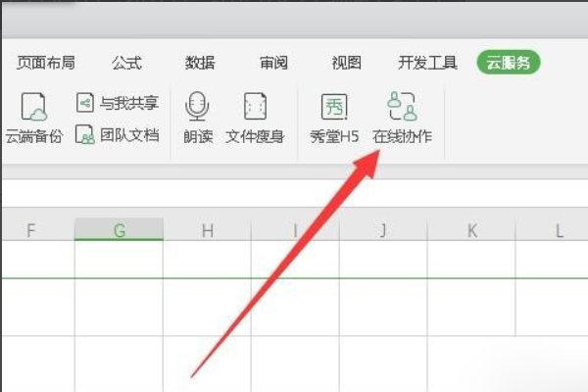Select the 云服务 cloud services tab
Screen dimensions: 588x392
509,62
